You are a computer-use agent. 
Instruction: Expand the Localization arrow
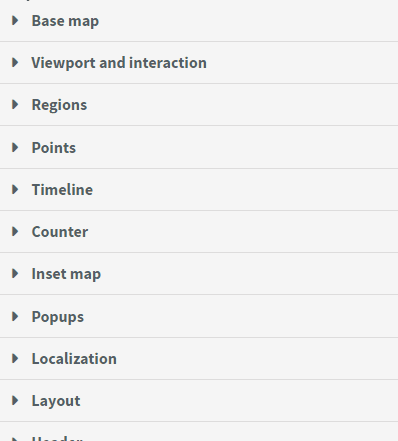click(15, 358)
